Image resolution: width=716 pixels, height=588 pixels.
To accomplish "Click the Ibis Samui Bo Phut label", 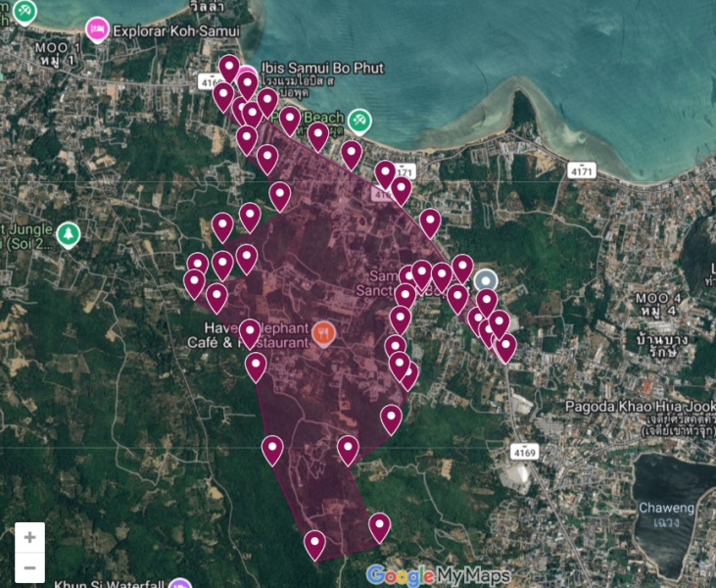I will (x=321, y=69).
